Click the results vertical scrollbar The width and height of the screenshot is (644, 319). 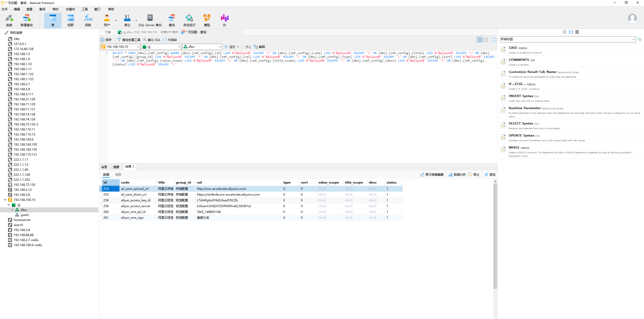(495, 236)
